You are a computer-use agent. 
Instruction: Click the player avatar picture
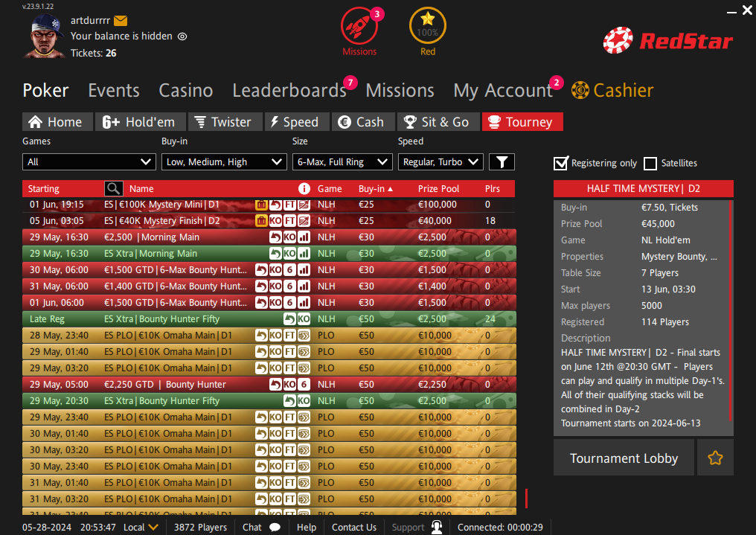tap(44, 36)
